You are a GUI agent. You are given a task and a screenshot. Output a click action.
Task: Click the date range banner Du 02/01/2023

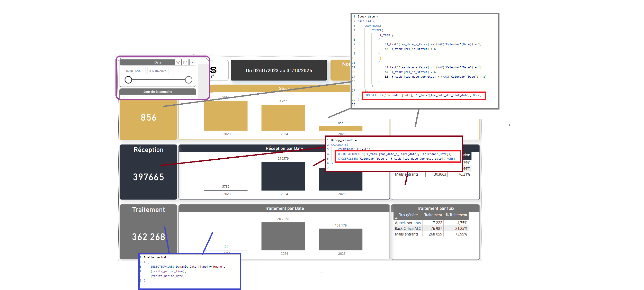279,70
